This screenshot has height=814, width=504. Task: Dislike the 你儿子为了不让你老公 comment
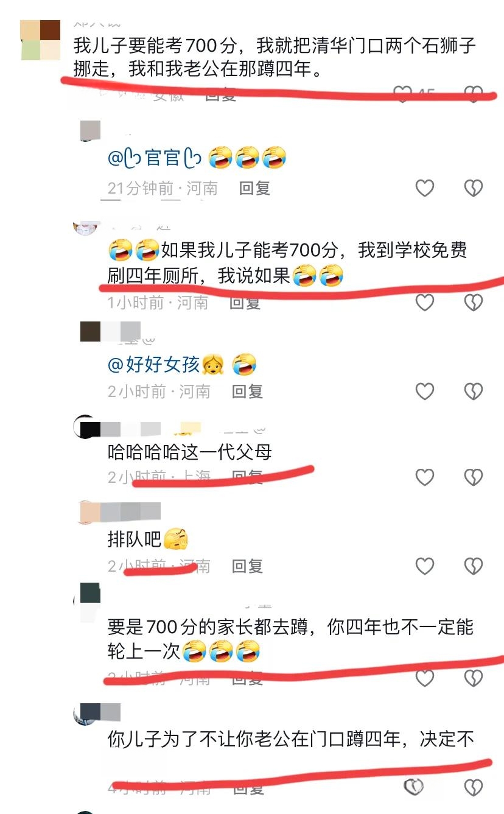(474, 787)
